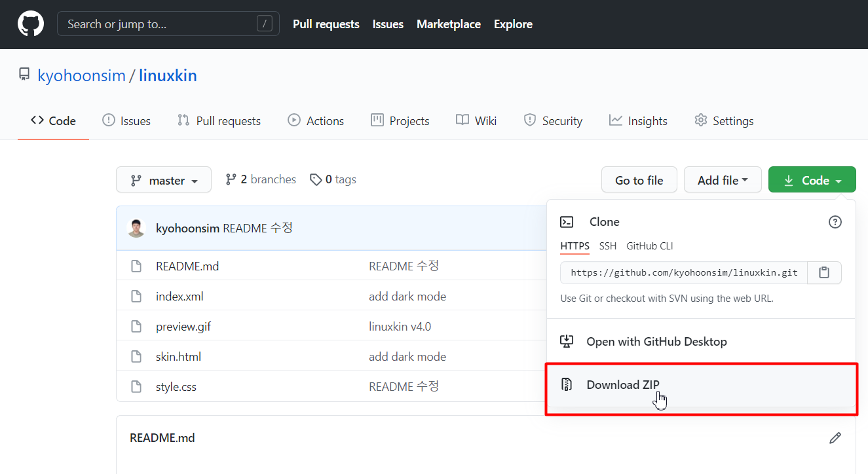Copy the clone URL with the clipboard icon
This screenshot has height=474, width=868.
click(x=824, y=272)
